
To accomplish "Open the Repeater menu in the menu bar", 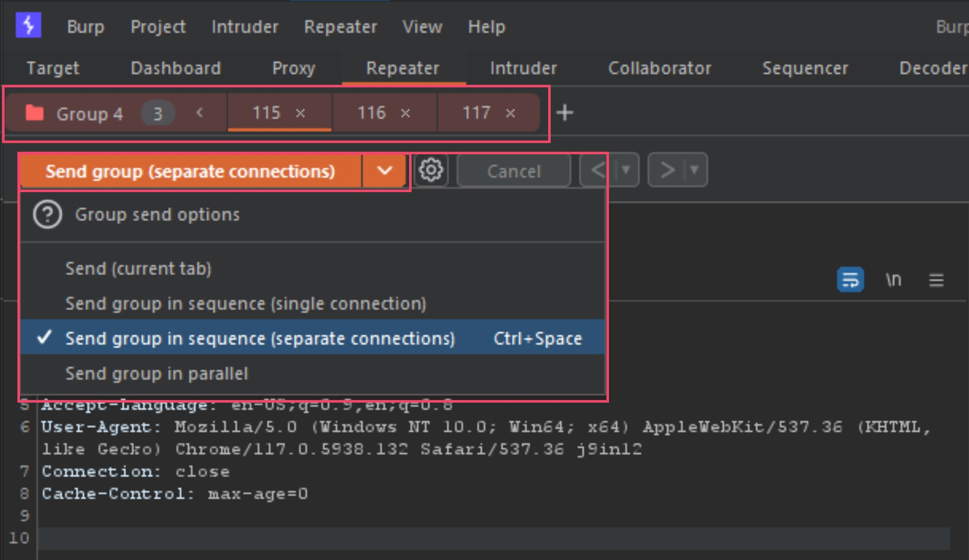I will pos(341,27).
